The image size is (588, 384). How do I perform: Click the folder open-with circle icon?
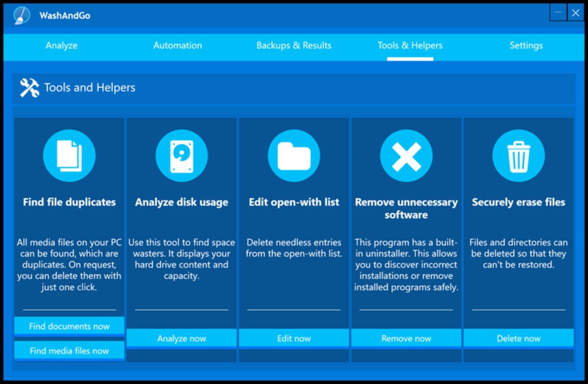coord(294,156)
